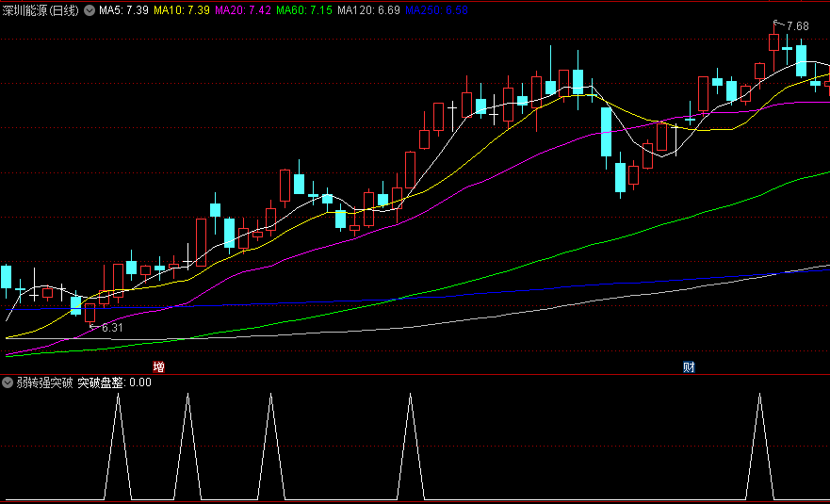Viewport: 830px width, 504px height.
Task: Click the red 增 event marker
Action: (158, 366)
